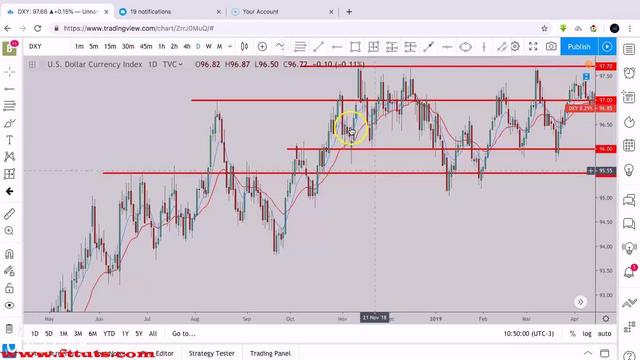The width and height of the screenshot is (640, 360).
Task: Toggle the percent scale
Action: [572, 333]
